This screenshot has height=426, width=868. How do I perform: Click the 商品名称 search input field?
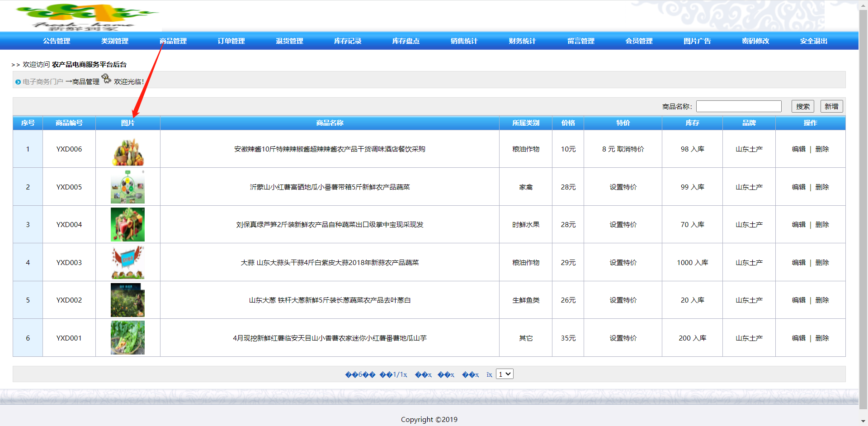[x=739, y=106]
